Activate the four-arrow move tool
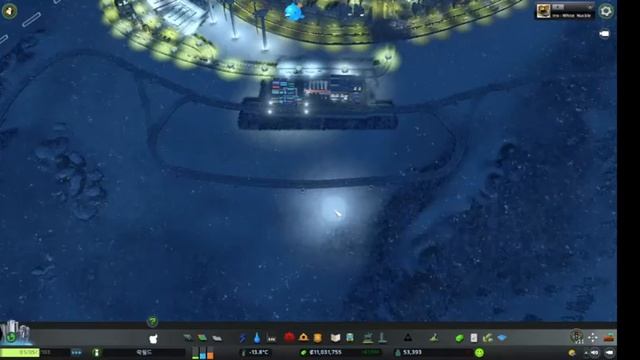 pyautogui.click(x=593, y=338)
